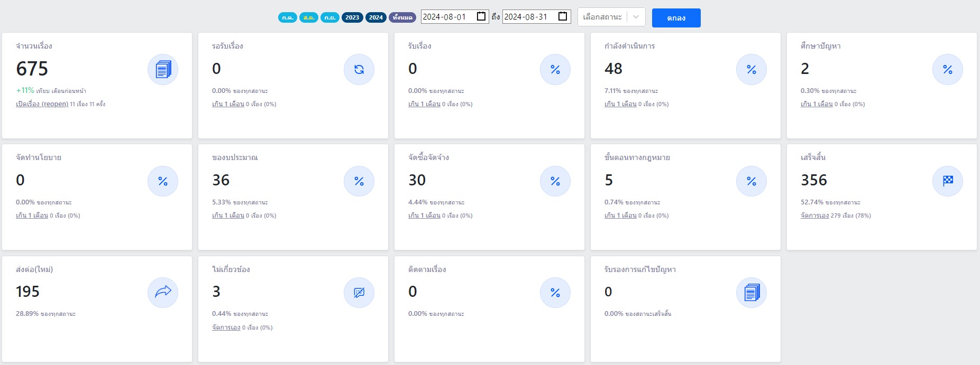
Task: Click the percent icon in ของบประมาณ card
Action: coord(359,181)
